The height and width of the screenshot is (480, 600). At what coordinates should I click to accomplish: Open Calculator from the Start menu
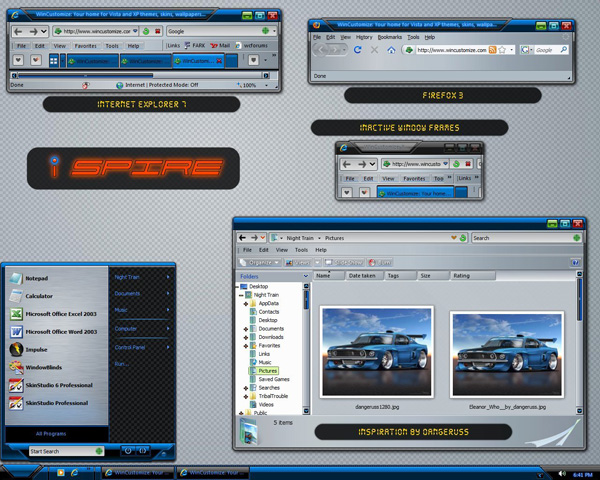point(56,296)
